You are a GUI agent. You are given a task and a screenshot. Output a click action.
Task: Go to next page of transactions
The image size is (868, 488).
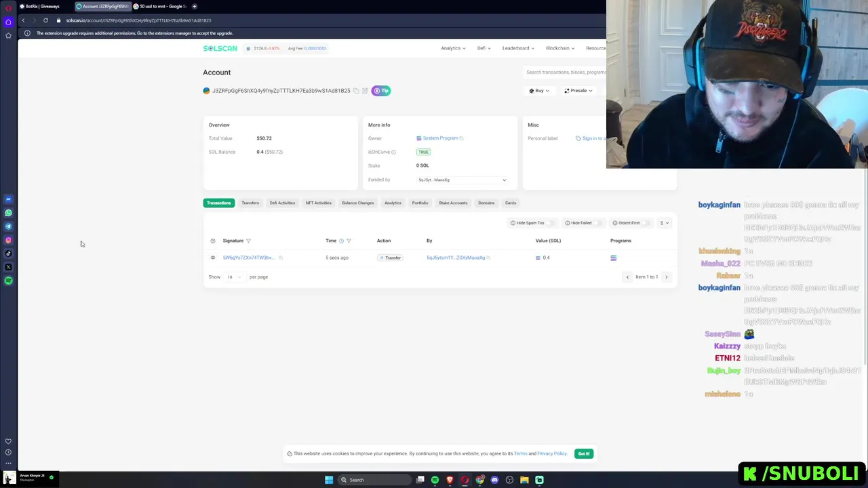click(666, 277)
